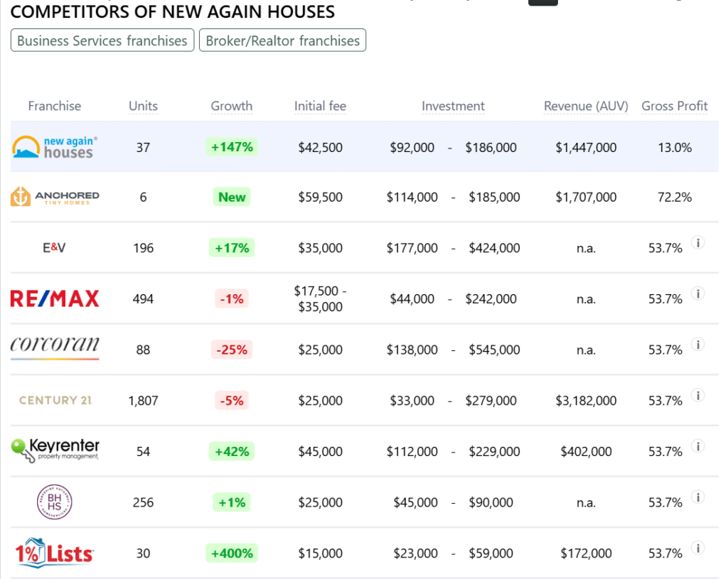Click the Investment column header

point(453,106)
